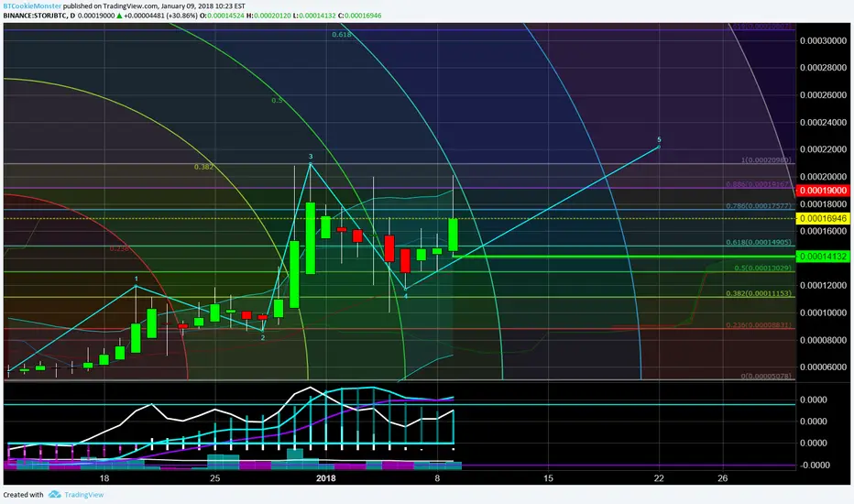Image resolution: width=854 pixels, height=504 pixels.
Task: Click the green 0.00014132 price label
Action: 823,256
